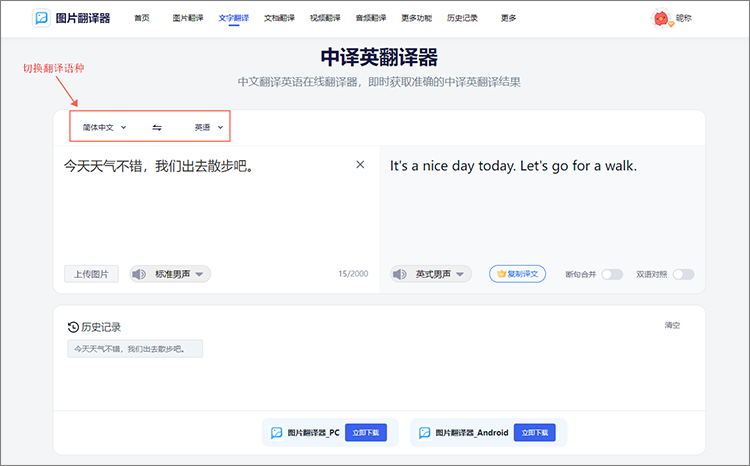Screen dimensions: 750x466
Task: Click the 图片翻译器_Android app icon
Action: tap(424, 433)
